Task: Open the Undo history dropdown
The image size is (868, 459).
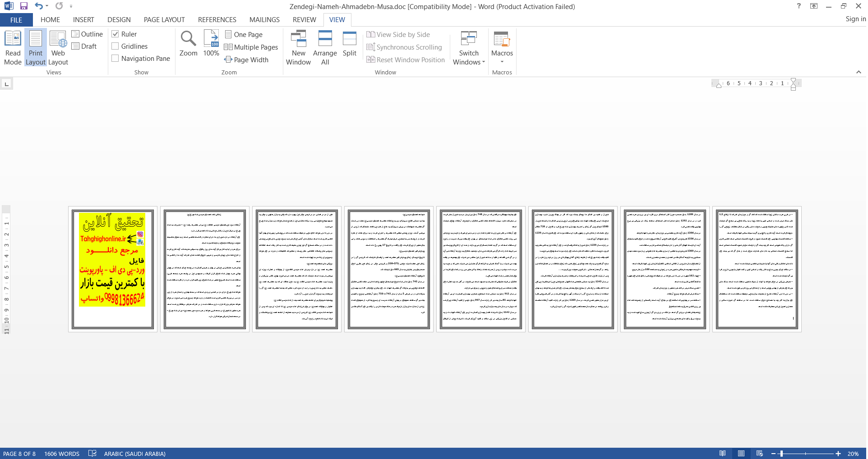Action: [x=47, y=6]
